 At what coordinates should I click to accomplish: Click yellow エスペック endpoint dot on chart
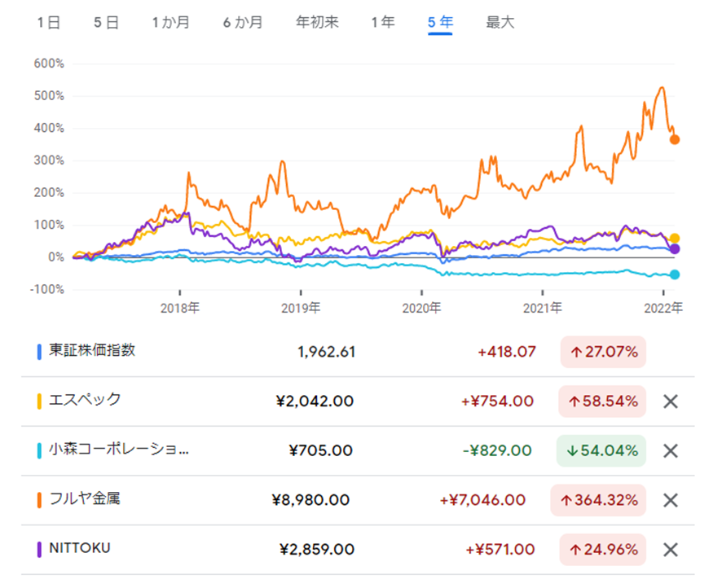click(674, 239)
